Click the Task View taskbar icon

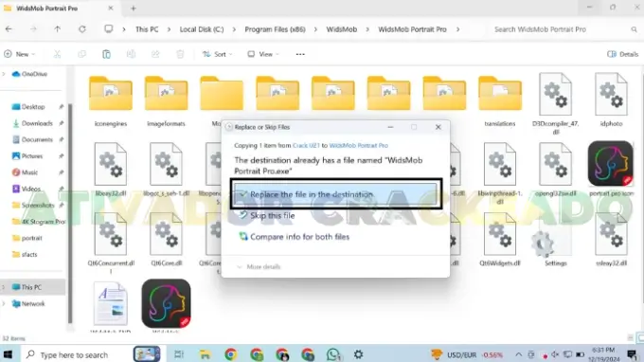(179, 354)
